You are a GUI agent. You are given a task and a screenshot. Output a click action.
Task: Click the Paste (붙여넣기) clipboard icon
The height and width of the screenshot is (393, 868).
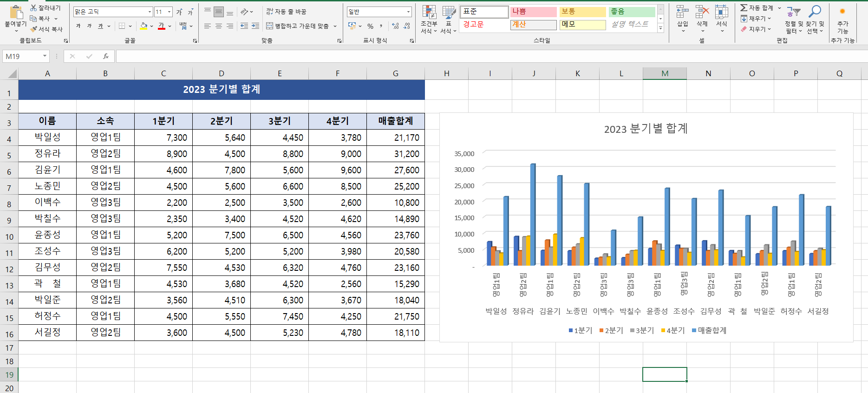16,13
